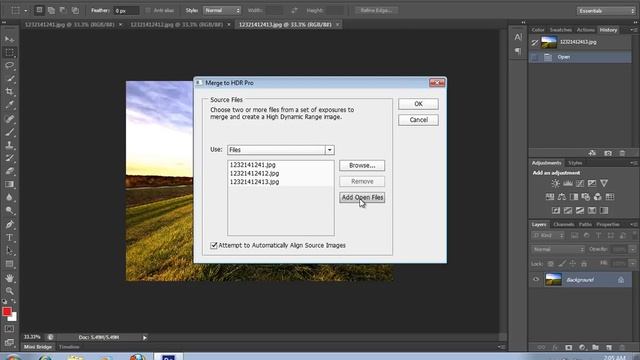640x360 pixels.
Task: Open the status bar info arrow
Action: [x=144, y=338]
